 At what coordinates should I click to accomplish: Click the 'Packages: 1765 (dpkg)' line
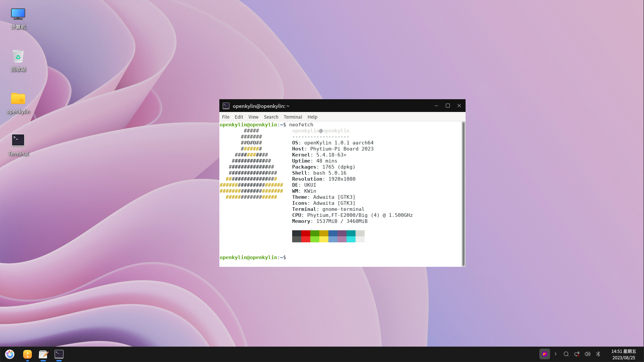pos(324,167)
